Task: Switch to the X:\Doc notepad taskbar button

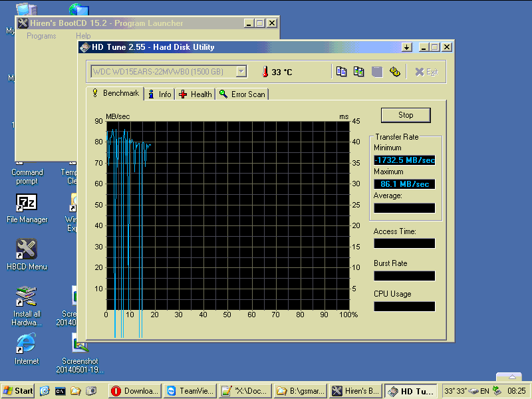Action: pos(245,391)
